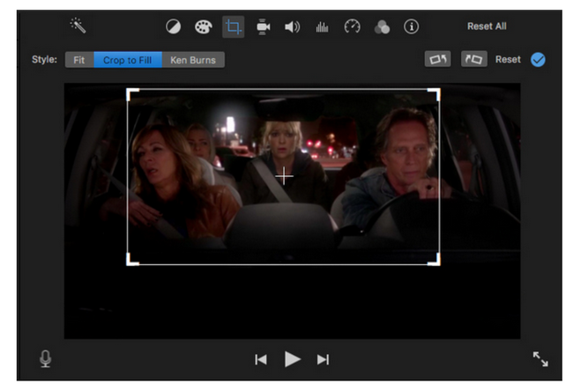Viewport: 573px width, 392px height.
Task: Select the cropping tool icon
Action: click(x=233, y=27)
